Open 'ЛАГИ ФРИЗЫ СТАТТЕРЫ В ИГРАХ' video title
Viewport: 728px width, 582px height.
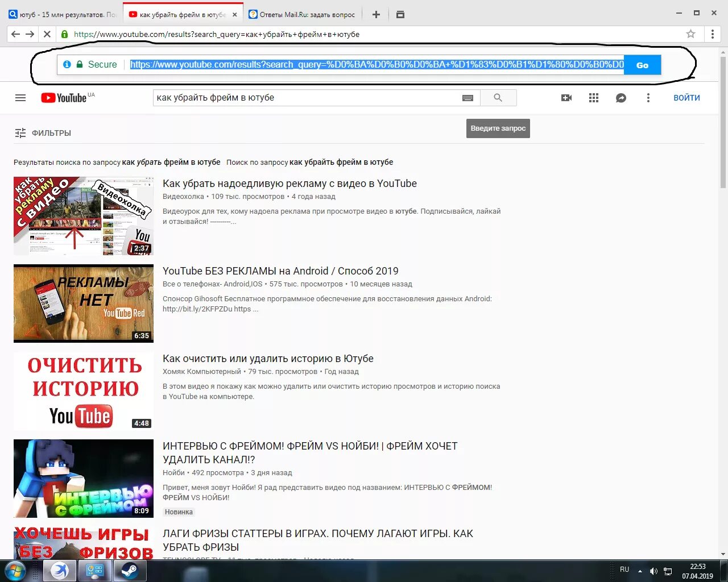coord(318,541)
